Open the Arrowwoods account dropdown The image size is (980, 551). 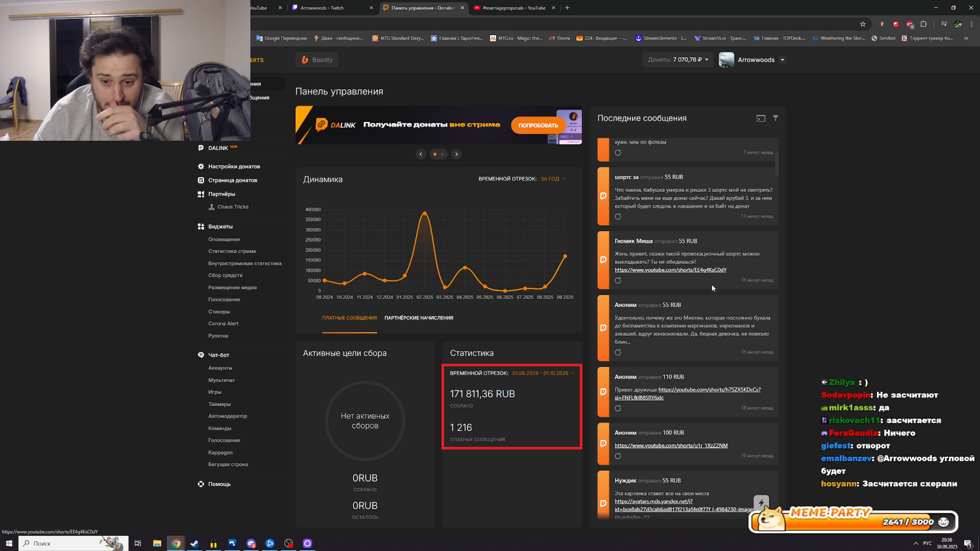782,60
